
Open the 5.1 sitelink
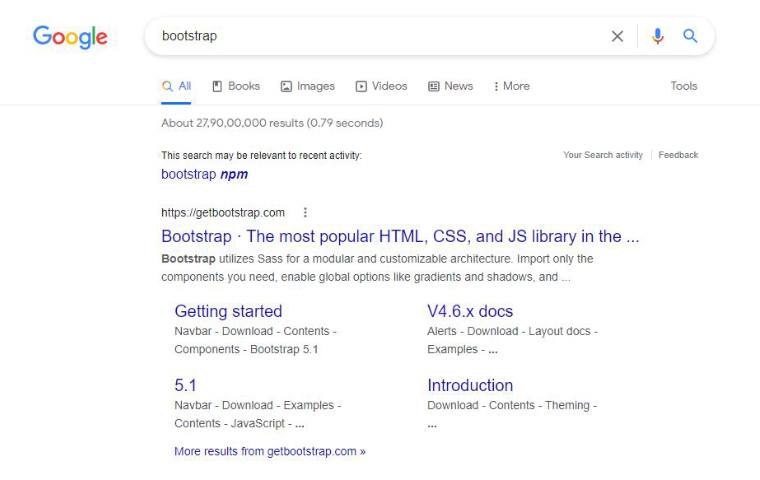click(x=185, y=385)
